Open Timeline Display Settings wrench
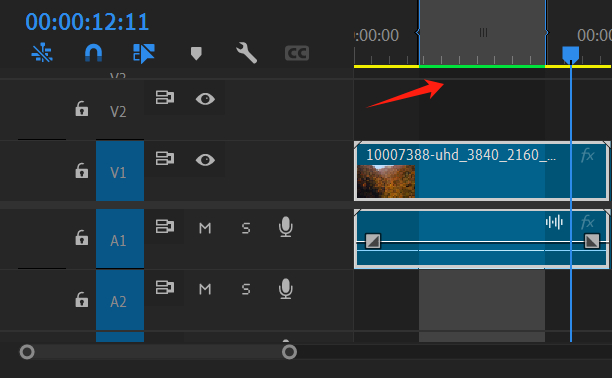 coord(246,53)
